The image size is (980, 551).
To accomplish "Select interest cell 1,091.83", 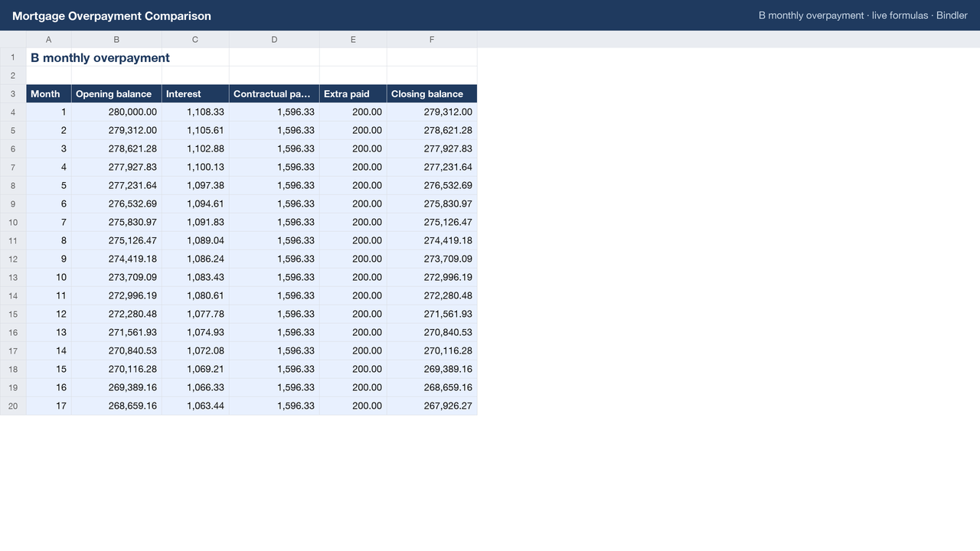I will click(x=195, y=223).
